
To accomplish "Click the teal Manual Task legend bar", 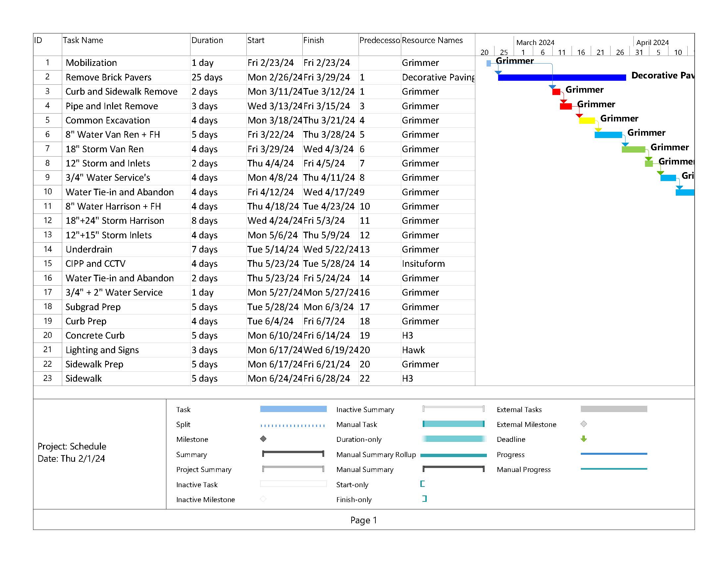I will click(453, 424).
